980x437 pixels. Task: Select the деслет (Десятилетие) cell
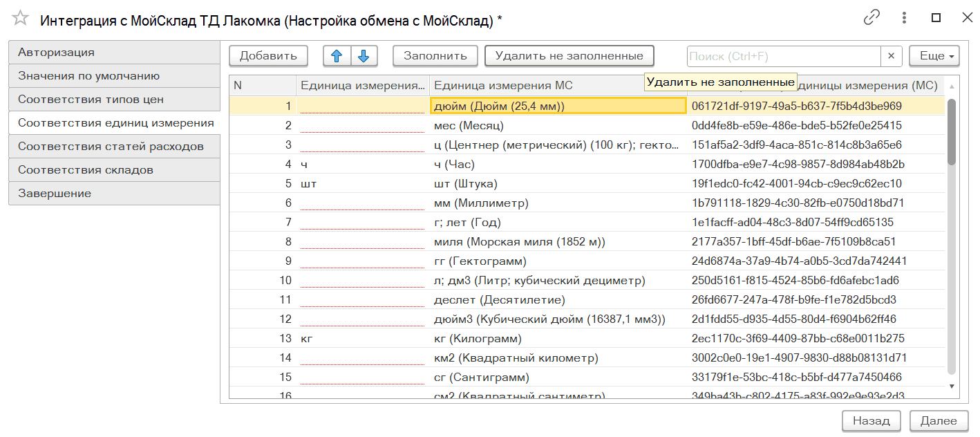point(558,300)
